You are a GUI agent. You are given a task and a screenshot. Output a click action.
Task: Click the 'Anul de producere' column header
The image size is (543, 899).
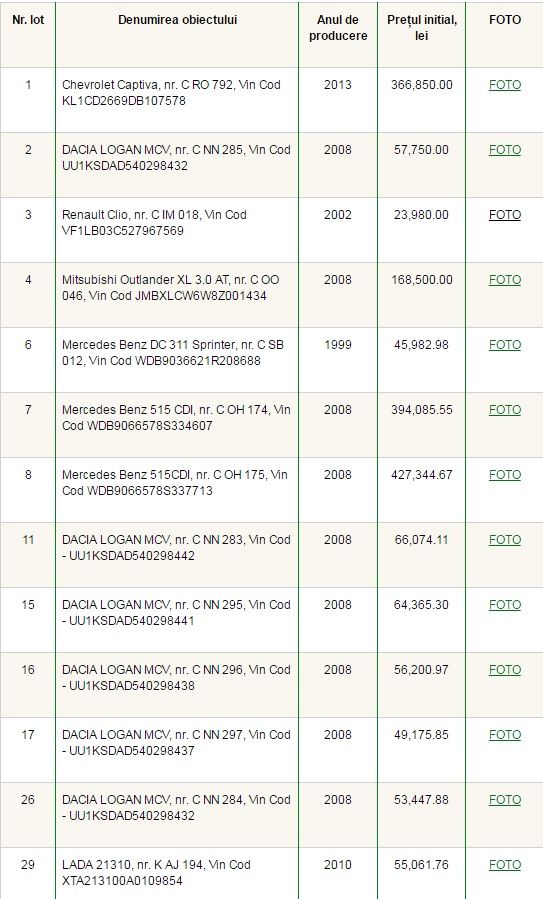point(338,28)
